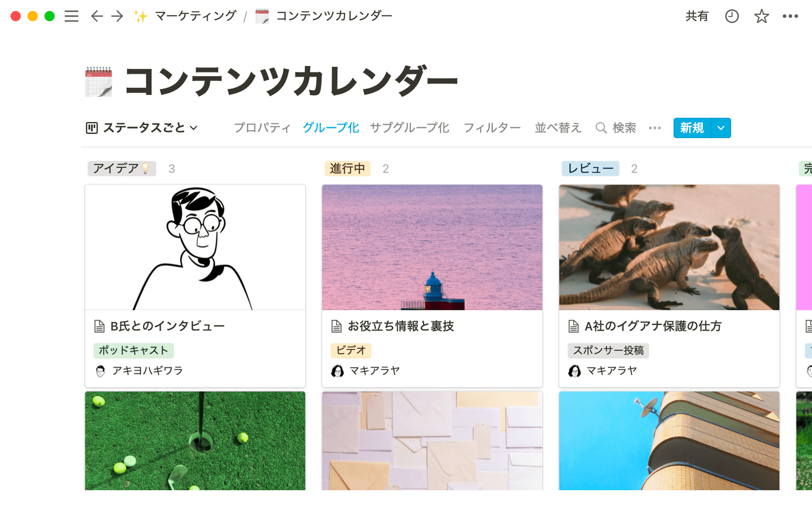Open the フィルター menu
812x508 pixels.
(x=492, y=128)
